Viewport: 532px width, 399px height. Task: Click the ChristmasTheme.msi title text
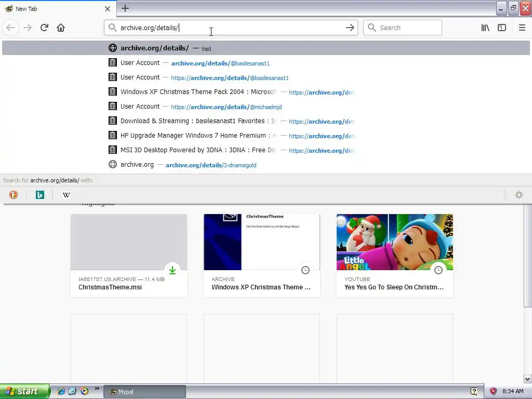tap(110, 287)
